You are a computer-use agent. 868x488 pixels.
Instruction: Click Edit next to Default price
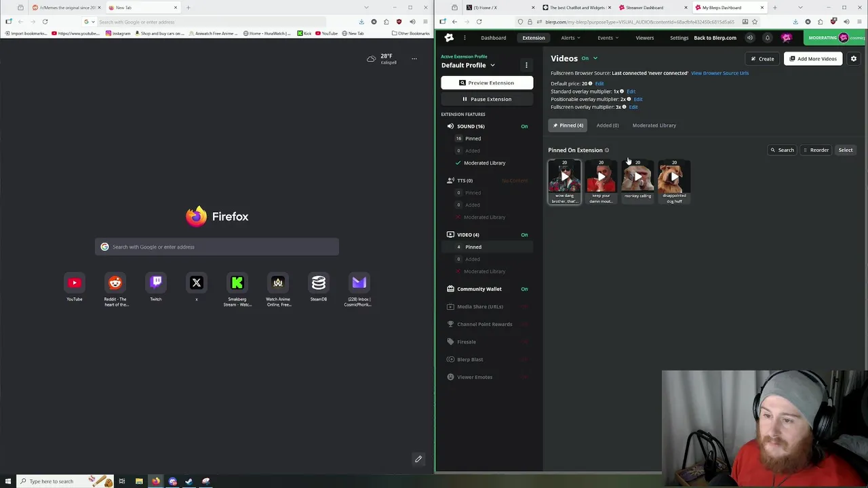(599, 83)
